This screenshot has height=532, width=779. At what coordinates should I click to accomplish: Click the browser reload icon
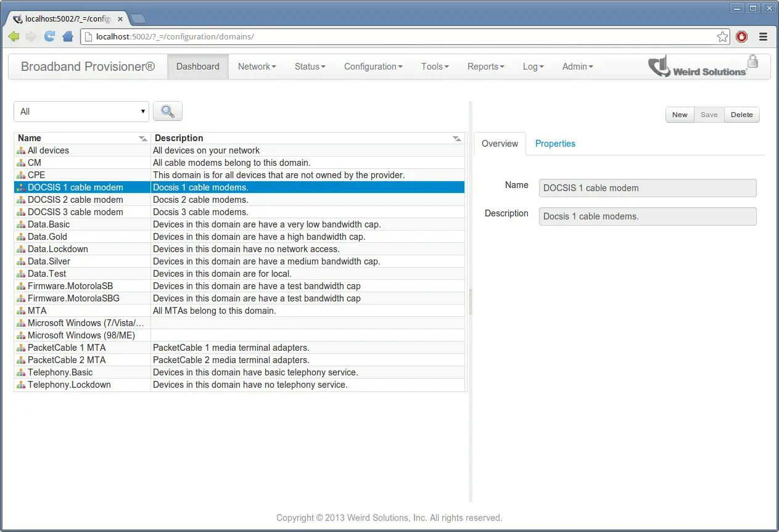pyautogui.click(x=49, y=36)
